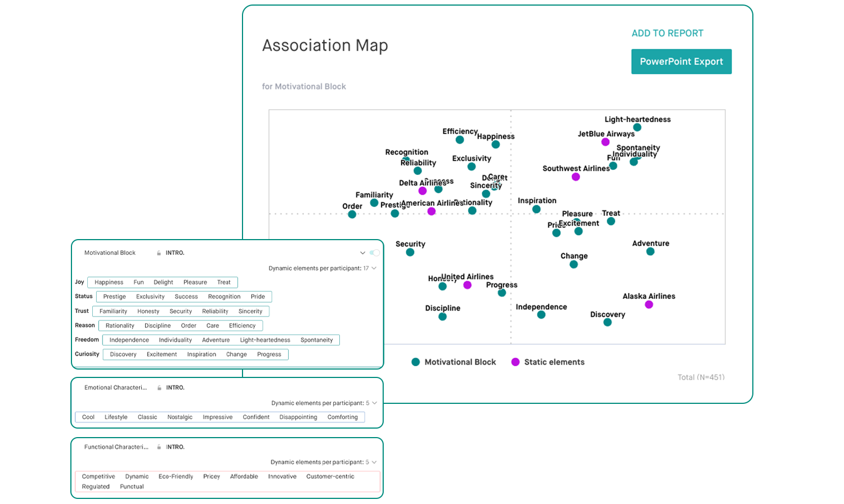Click the PowerPoint Export button
Viewport: 844px width, 504px height.
tap(681, 61)
